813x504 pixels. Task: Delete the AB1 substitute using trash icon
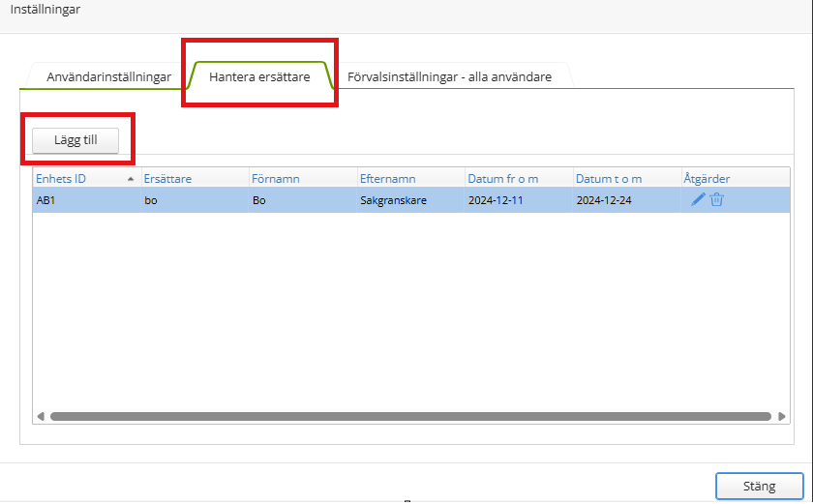[716, 199]
